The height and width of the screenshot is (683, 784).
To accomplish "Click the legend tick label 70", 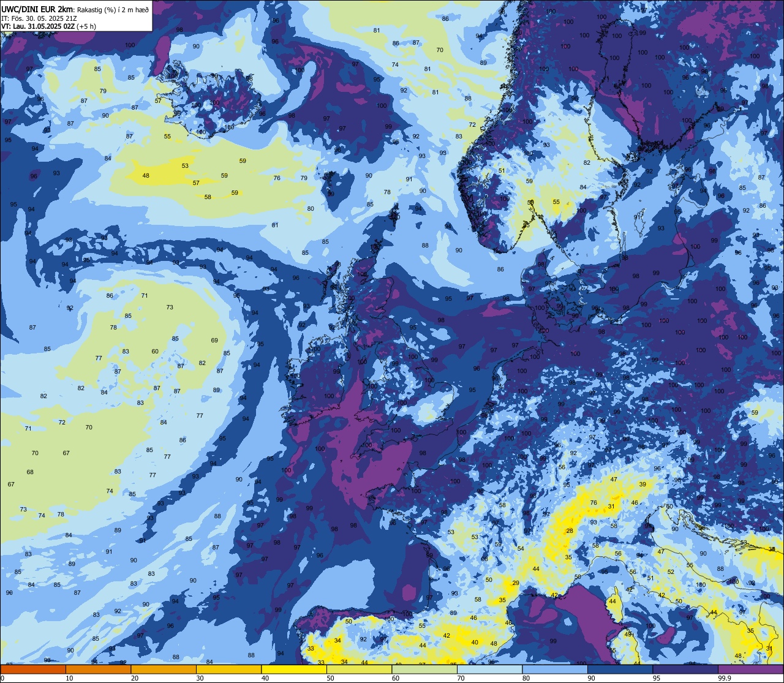I will [461, 679].
